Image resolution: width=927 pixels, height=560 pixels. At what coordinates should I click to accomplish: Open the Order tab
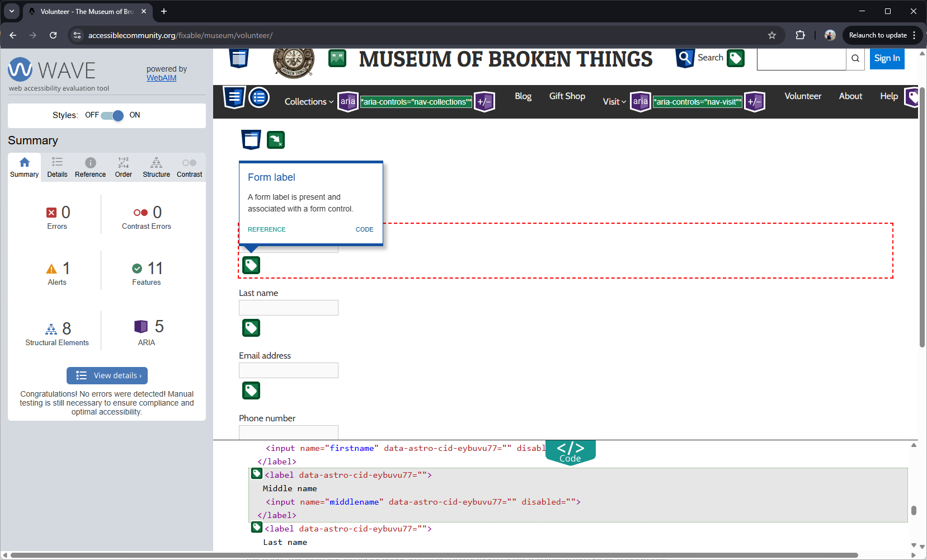(123, 167)
